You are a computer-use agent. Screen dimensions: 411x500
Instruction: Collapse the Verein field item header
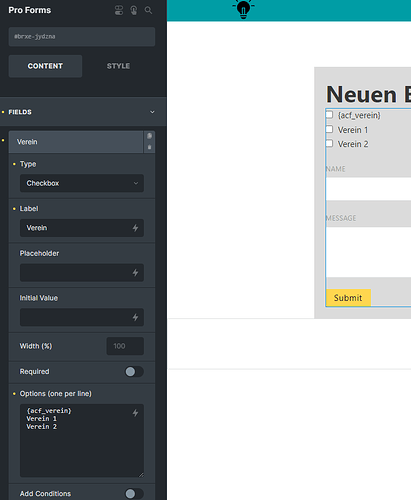(76, 142)
